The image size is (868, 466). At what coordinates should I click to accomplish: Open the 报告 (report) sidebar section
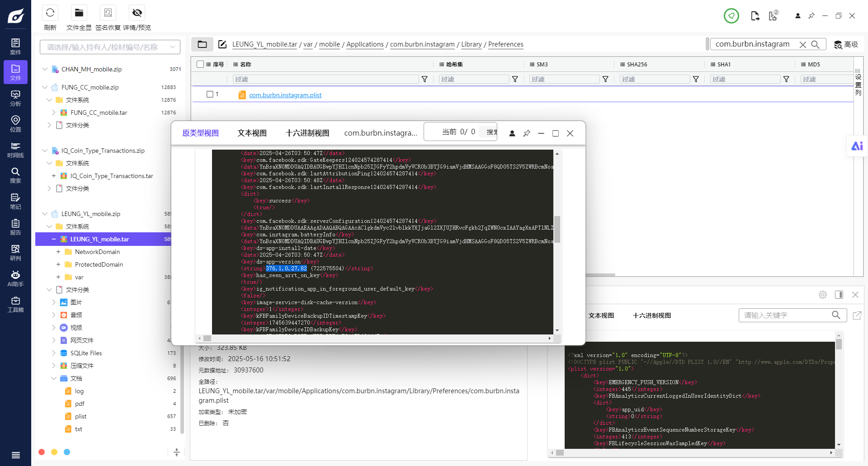point(15,227)
